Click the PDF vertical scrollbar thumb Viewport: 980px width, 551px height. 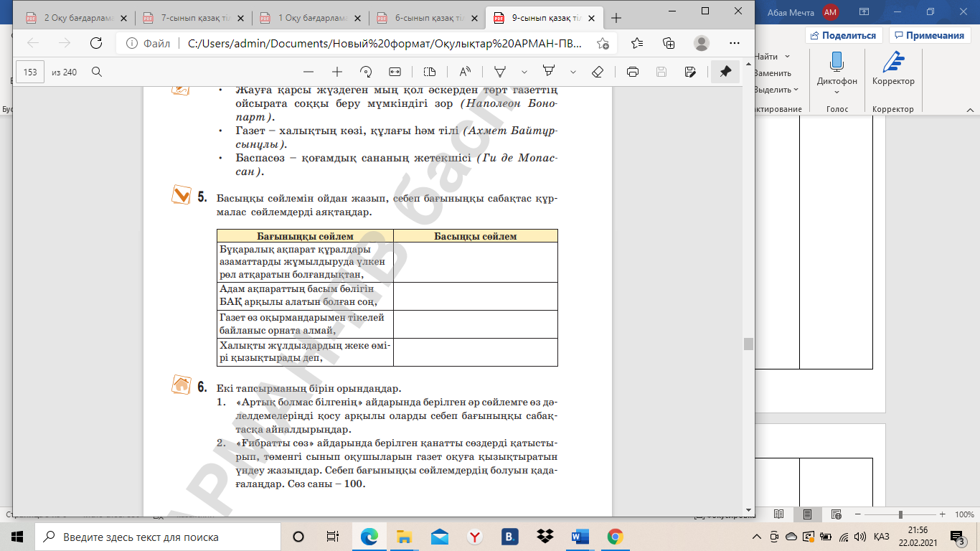[x=749, y=344]
